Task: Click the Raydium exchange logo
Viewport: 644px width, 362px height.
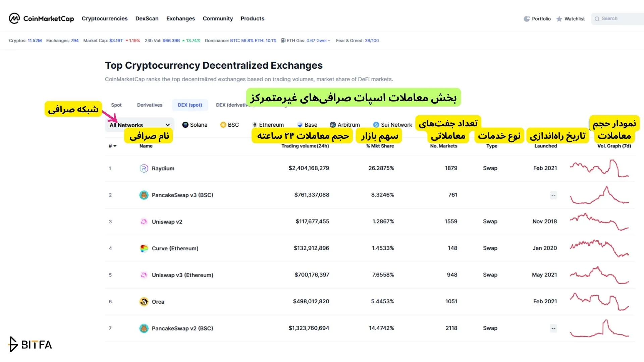Action: pyautogui.click(x=144, y=168)
